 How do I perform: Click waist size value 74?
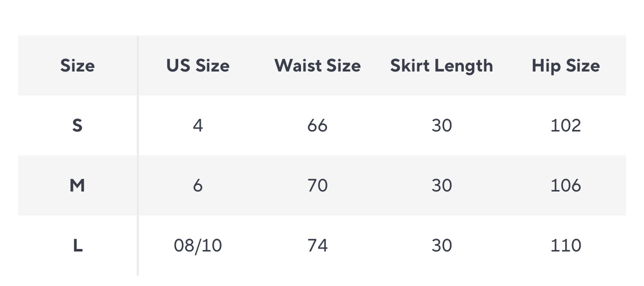pos(318,245)
